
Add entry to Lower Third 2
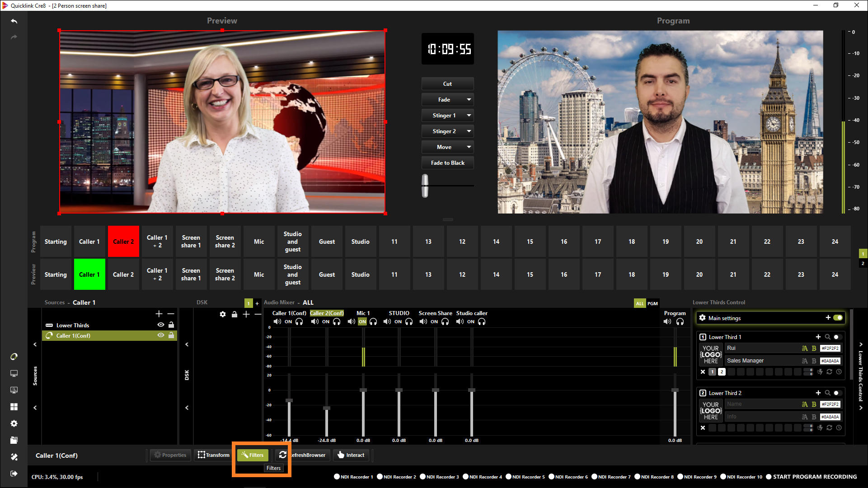tap(818, 393)
